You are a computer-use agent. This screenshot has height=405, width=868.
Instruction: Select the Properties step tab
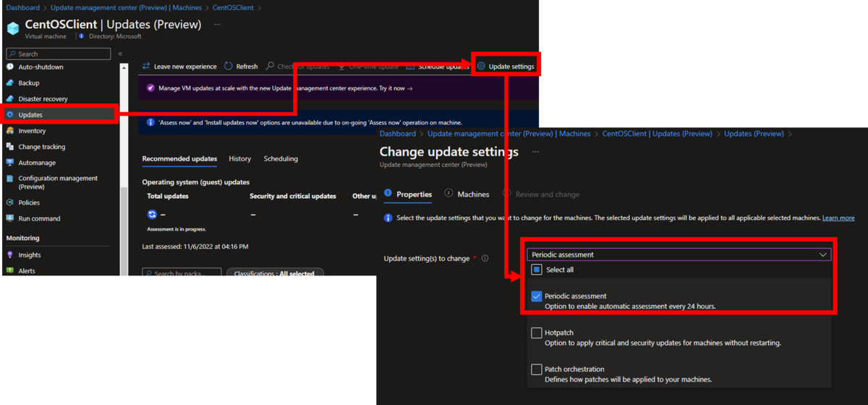pyautogui.click(x=408, y=194)
